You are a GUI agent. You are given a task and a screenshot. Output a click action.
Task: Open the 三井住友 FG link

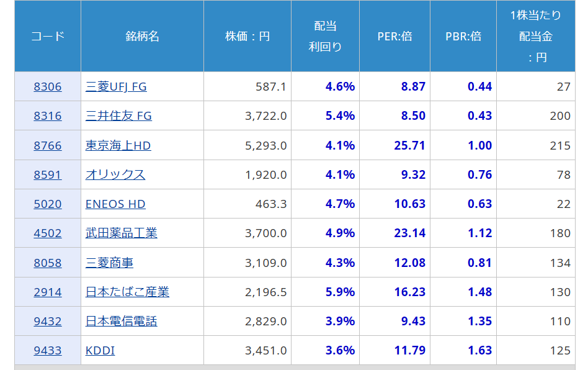click(118, 116)
